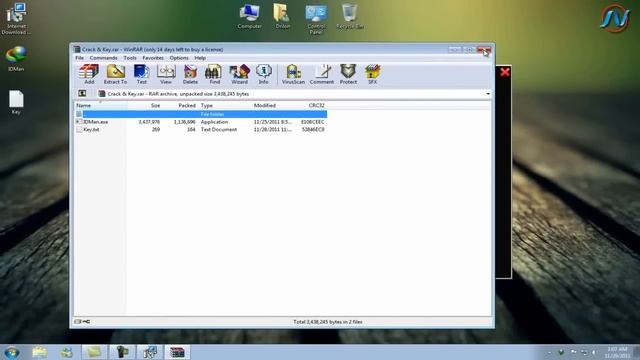The width and height of the screenshot is (640, 360).
Task: Click 'Application' type cell of IDMan.exe
Action: 214,122
